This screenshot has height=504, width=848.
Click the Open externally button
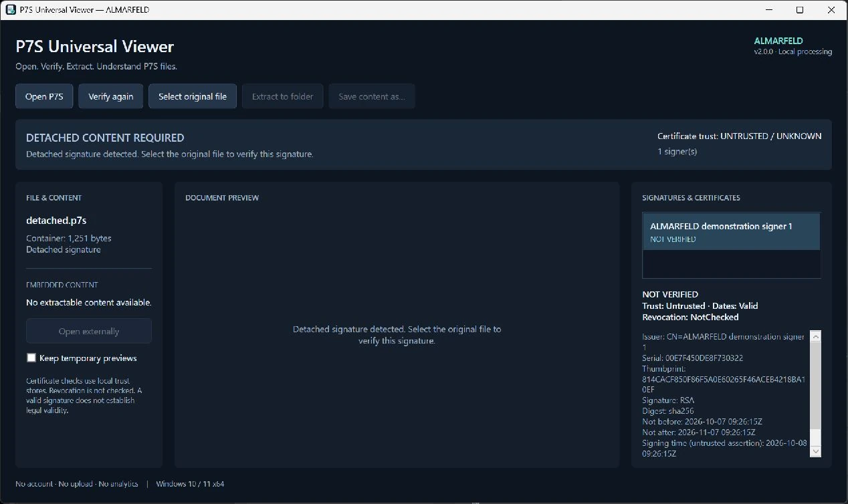point(89,331)
